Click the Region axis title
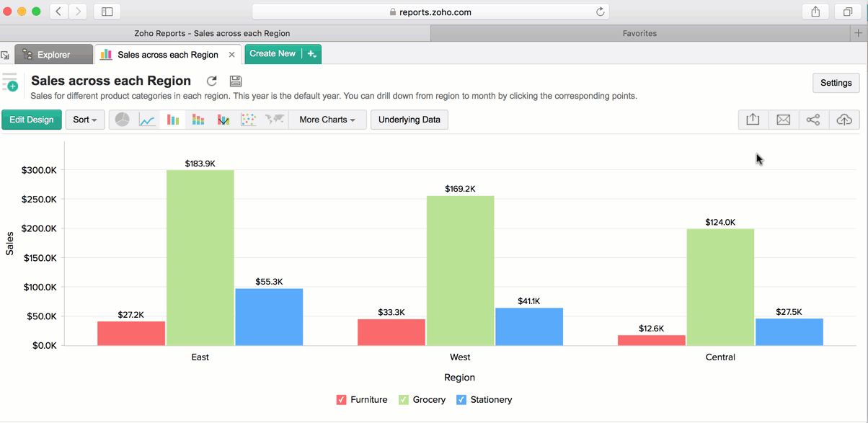This screenshot has height=423, width=868. pos(460,378)
